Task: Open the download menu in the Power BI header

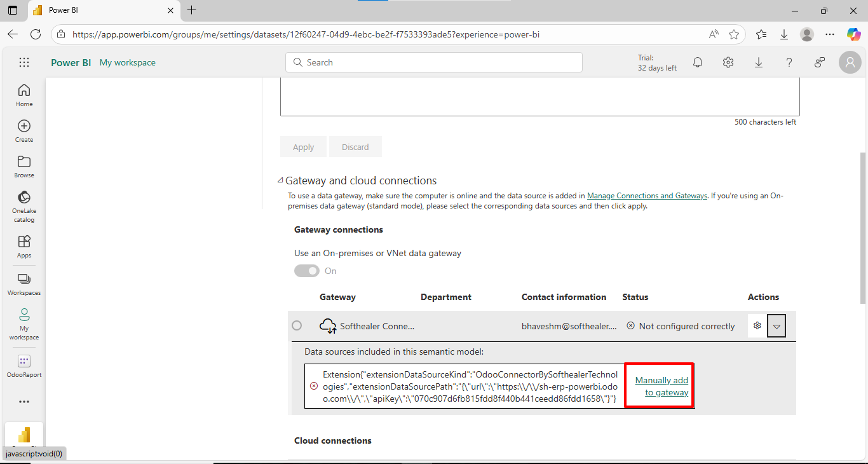Action: pyautogui.click(x=759, y=62)
